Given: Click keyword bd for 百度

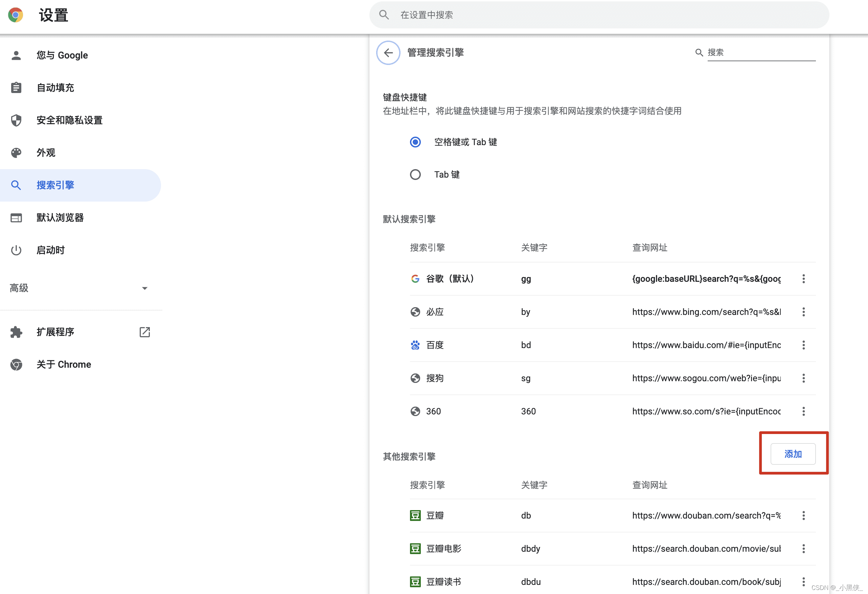Looking at the screenshot, I should (526, 345).
